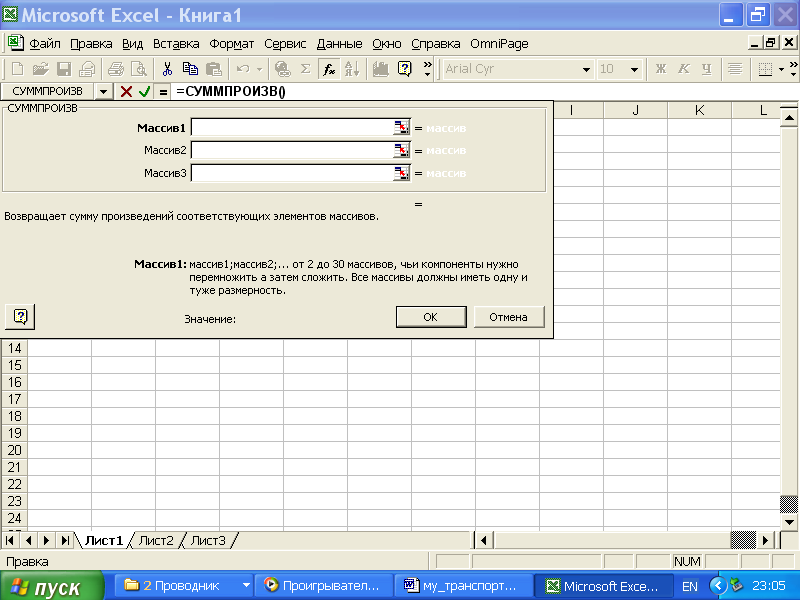Collapse dialog via Массив1 range selector icon

click(402, 128)
